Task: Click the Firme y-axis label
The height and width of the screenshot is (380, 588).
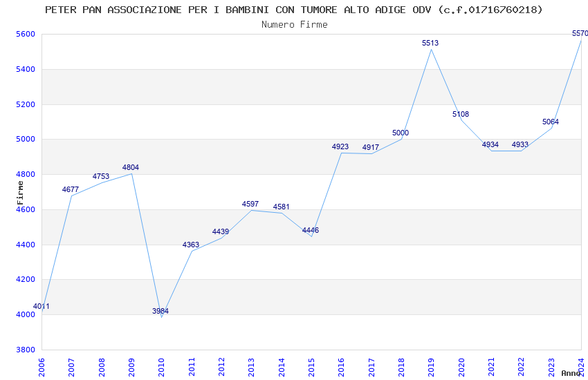Action: (20, 193)
